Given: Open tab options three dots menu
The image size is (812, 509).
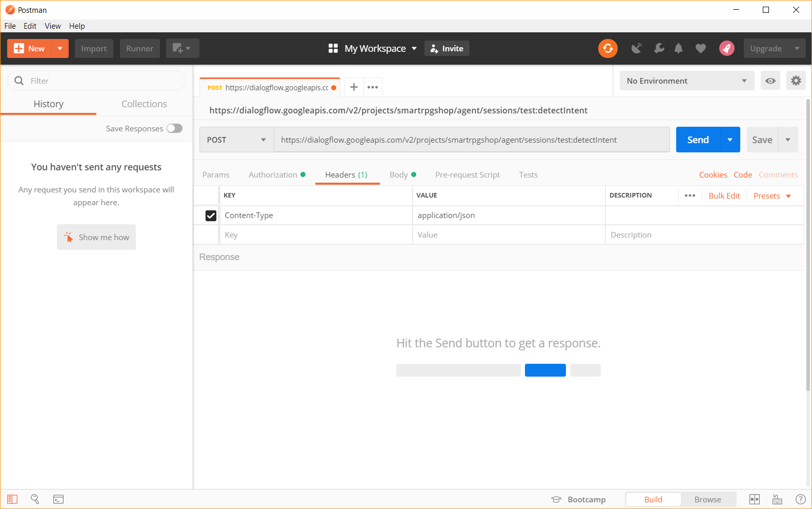Looking at the screenshot, I should pos(373,87).
